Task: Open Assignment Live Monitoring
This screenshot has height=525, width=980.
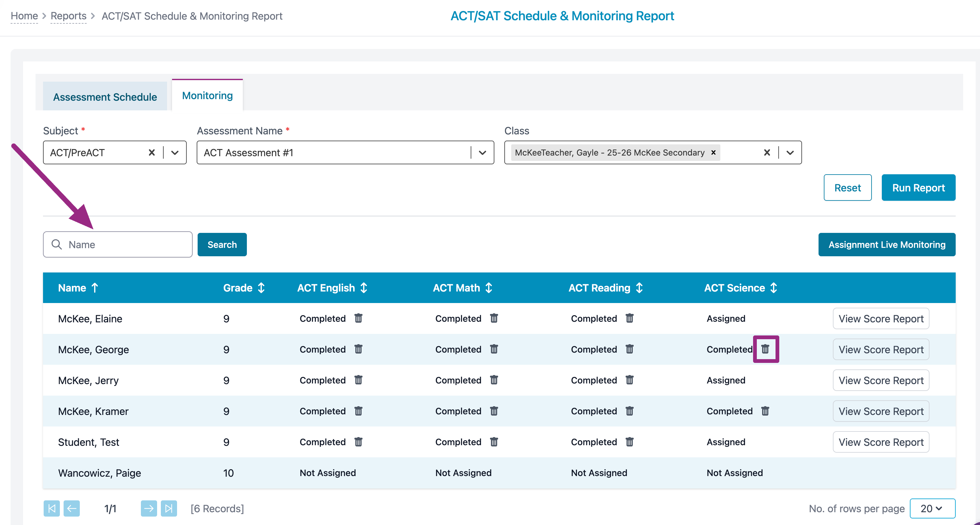Action: [886, 245]
